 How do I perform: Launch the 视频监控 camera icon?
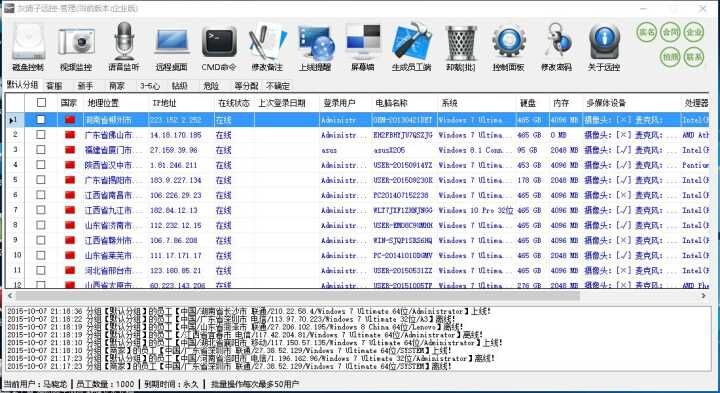pyautogui.click(x=76, y=47)
